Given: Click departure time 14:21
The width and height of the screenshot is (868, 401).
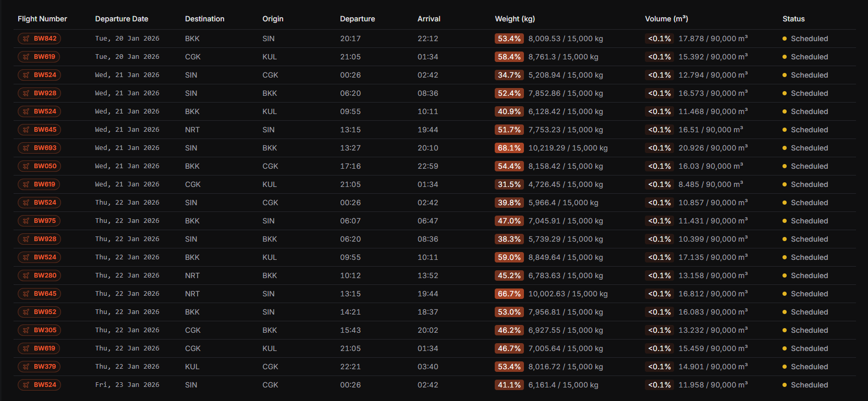Looking at the screenshot, I should point(350,312).
